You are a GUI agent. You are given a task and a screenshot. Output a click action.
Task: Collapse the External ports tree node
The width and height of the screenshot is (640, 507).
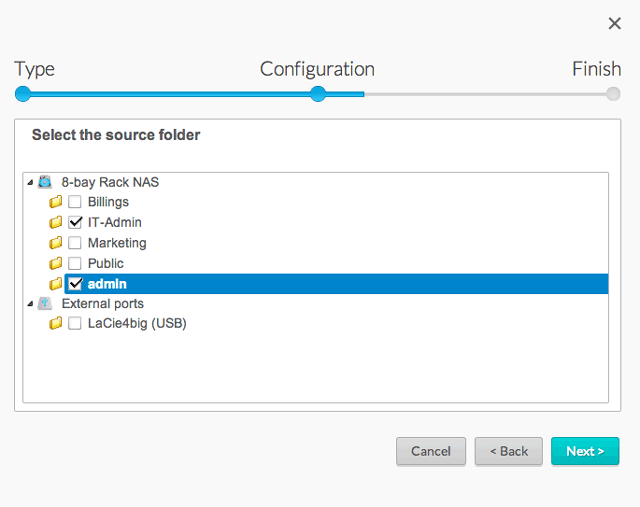tap(30, 303)
